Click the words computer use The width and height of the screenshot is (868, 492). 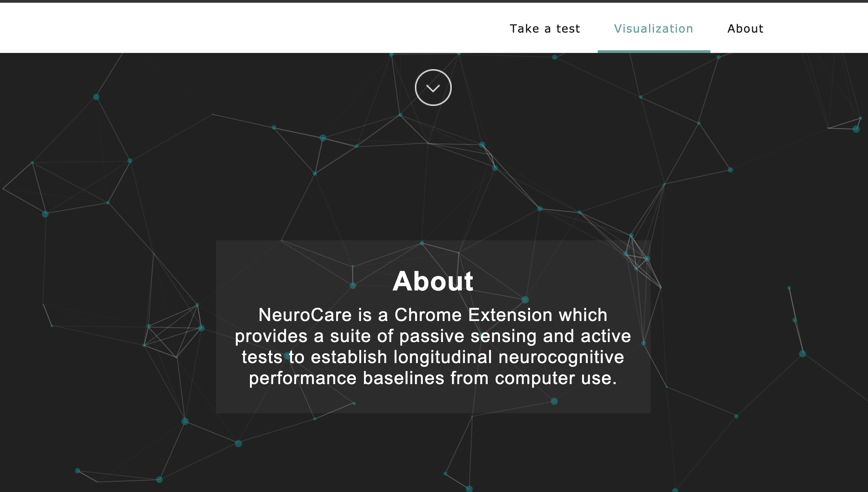tap(556, 378)
